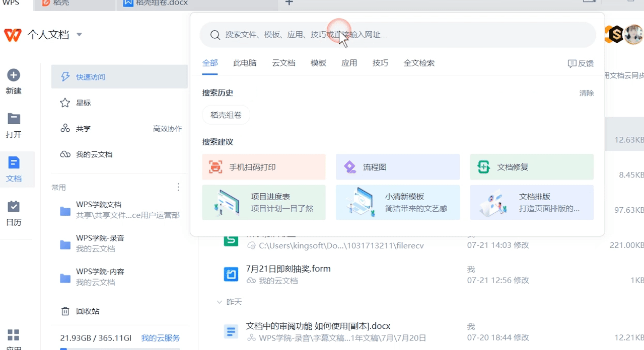Click the search input field

398,35
